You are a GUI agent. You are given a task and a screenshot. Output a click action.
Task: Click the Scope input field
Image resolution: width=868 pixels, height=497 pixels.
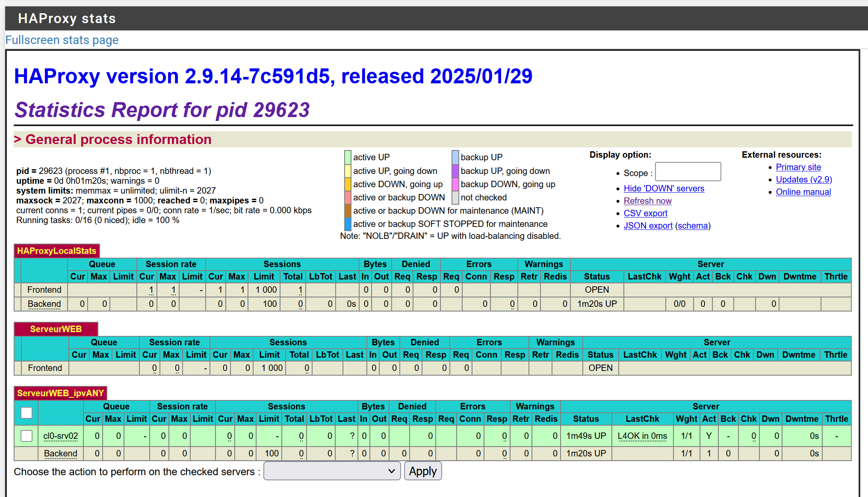(x=688, y=172)
